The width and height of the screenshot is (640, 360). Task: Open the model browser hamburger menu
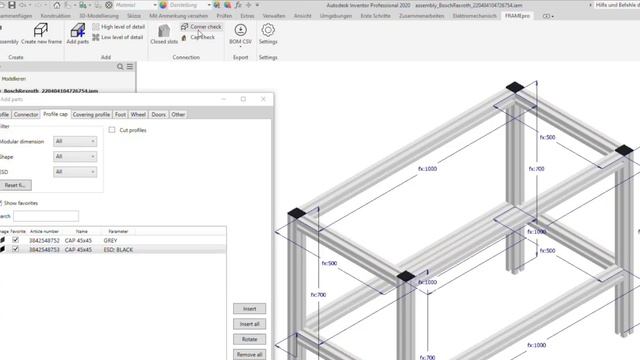click(x=130, y=67)
